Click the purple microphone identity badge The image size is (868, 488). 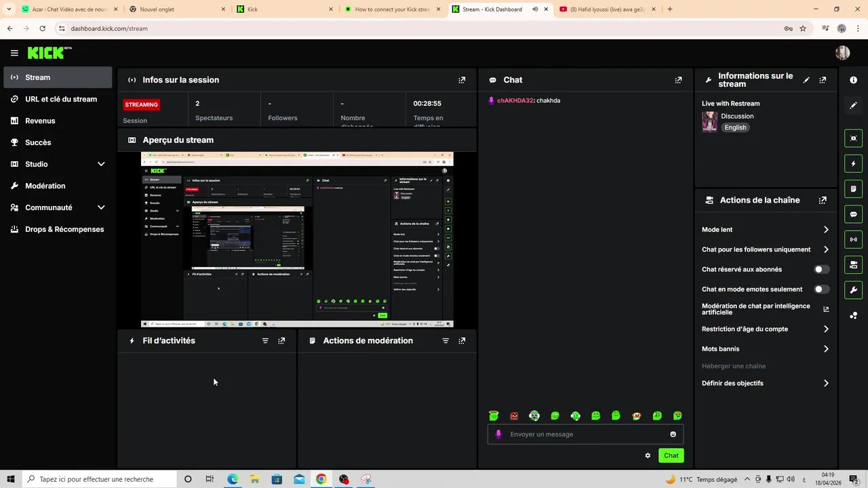[x=498, y=434]
